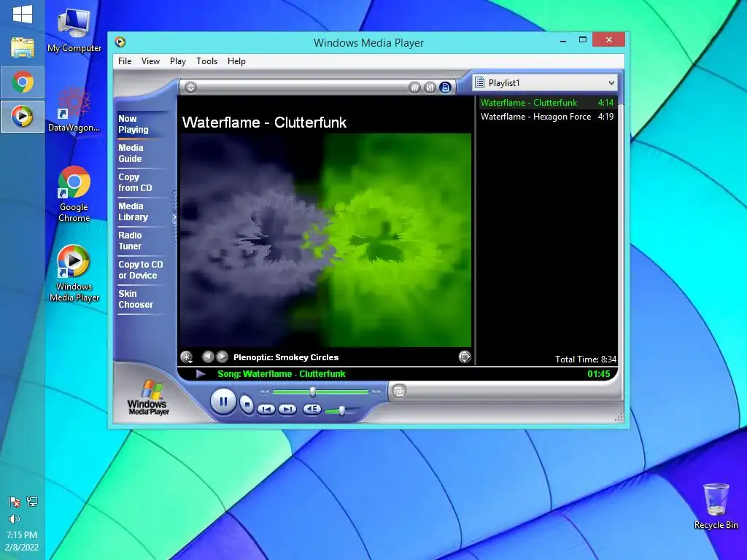Screen dimensions: 747x560
Task: Open the Playlist1 dropdown
Action: click(x=545, y=83)
